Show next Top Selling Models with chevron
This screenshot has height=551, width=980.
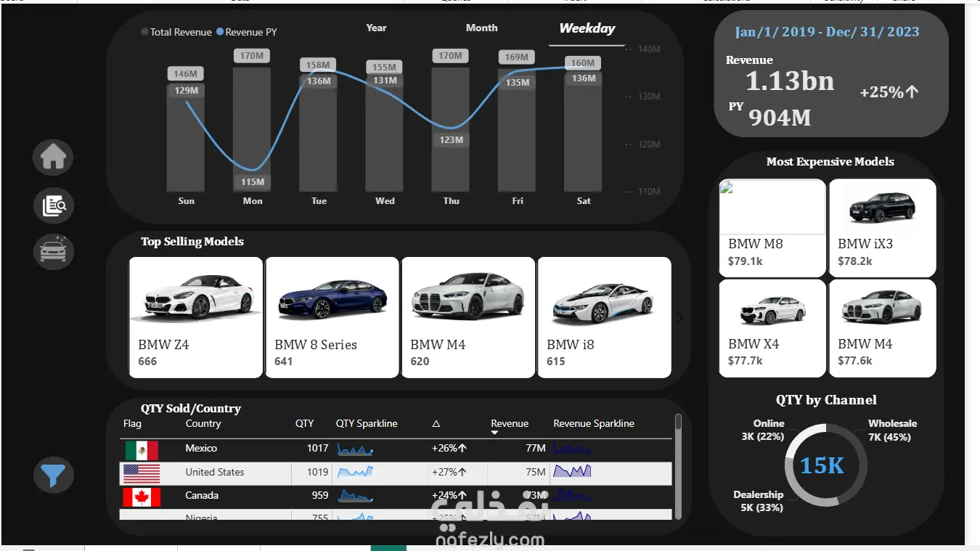[679, 317]
